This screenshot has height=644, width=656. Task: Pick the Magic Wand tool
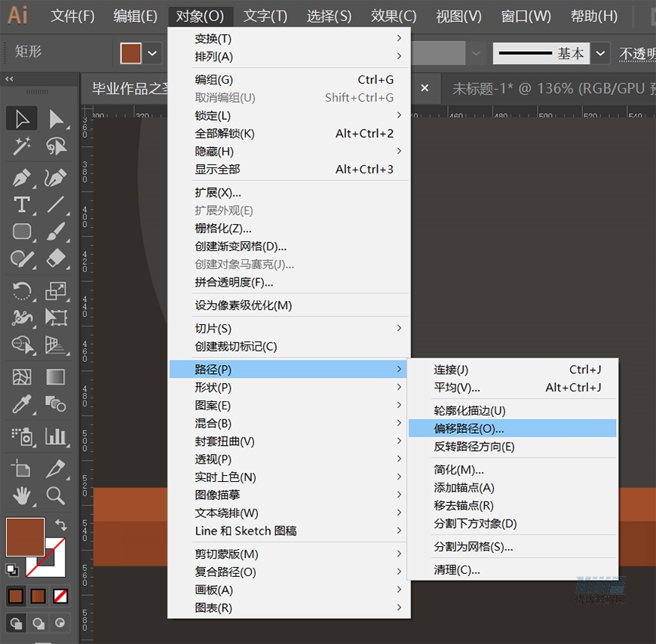pyautogui.click(x=22, y=146)
